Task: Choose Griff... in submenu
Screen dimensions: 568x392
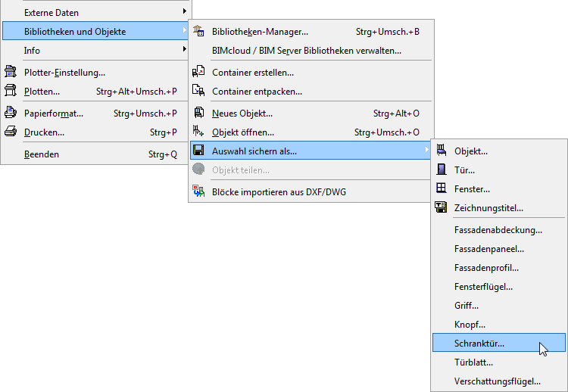Action: pos(499,306)
